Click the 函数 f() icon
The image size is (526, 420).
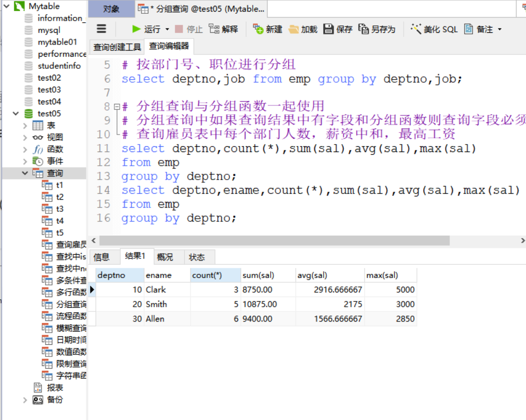[38, 149]
